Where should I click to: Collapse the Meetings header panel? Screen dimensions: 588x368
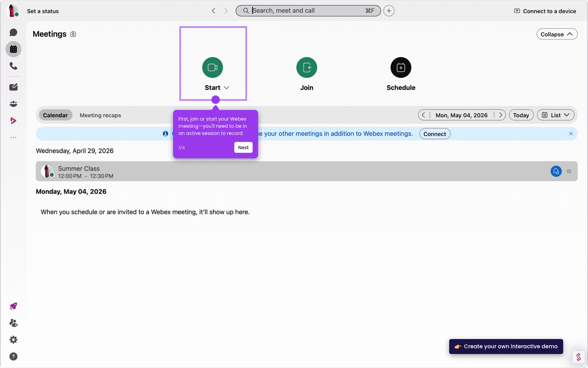(x=557, y=34)
